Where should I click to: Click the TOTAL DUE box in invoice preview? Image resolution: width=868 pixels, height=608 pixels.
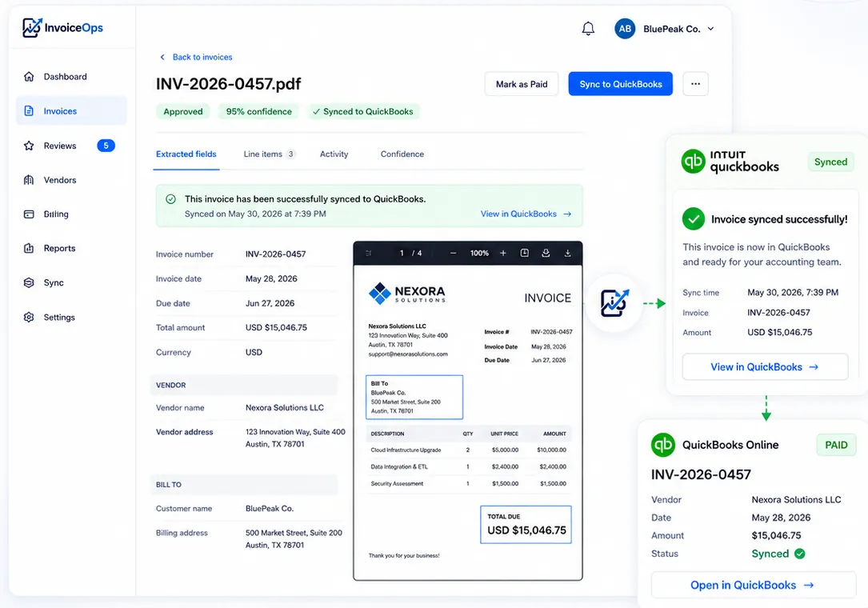point(526,524)
